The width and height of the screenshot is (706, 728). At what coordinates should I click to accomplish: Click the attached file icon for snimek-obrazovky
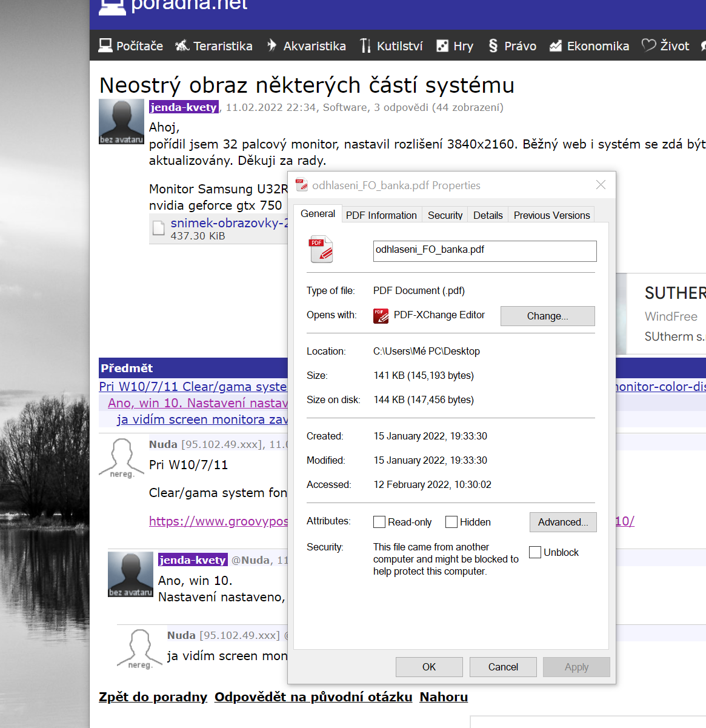point(159,228)
